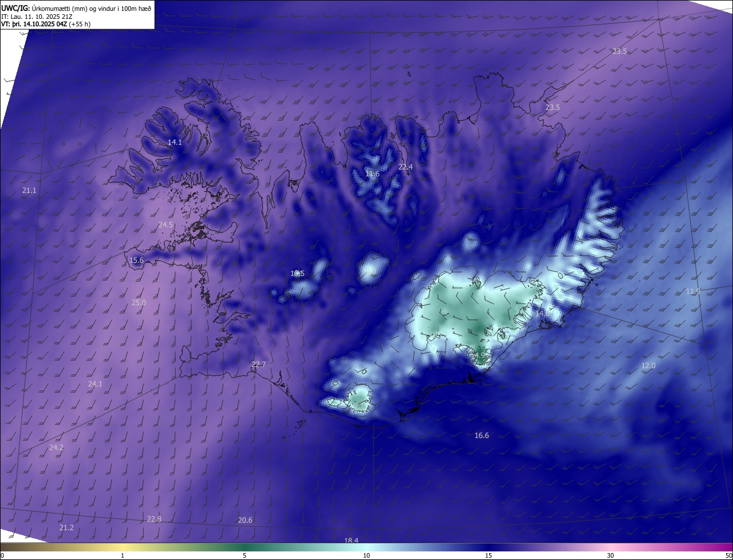Viewport: 733px width, 560px height.
Task: Click the 24.5 value label
Action: pos(165,225)
